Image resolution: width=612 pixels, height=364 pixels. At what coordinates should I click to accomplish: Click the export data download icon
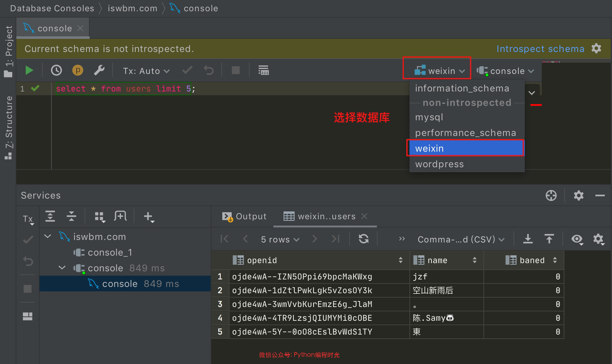click(x=528, y=239)
